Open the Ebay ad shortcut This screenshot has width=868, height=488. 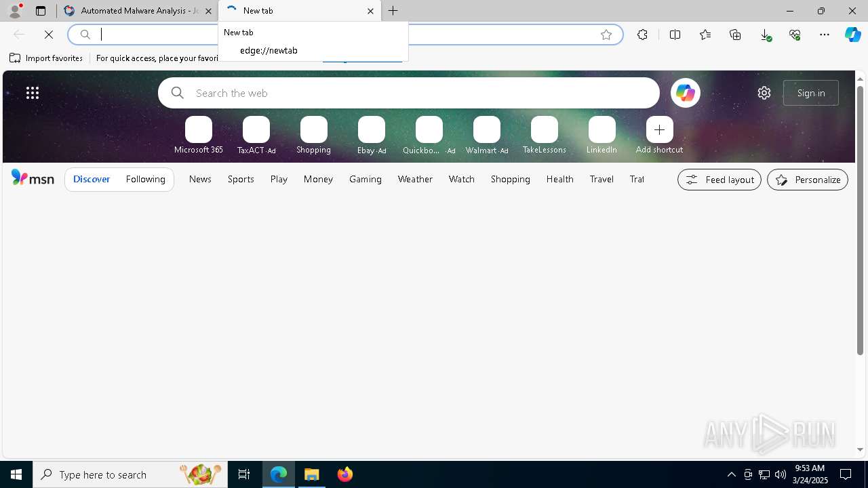point(372,136)
